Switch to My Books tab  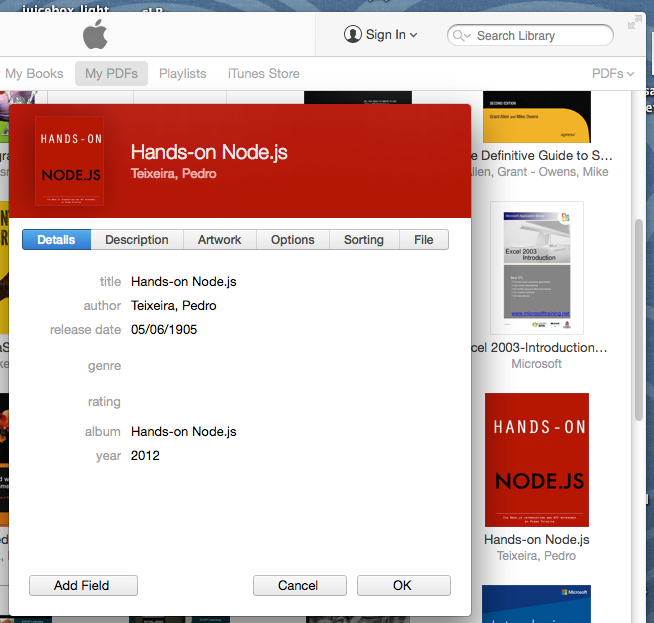34,74
